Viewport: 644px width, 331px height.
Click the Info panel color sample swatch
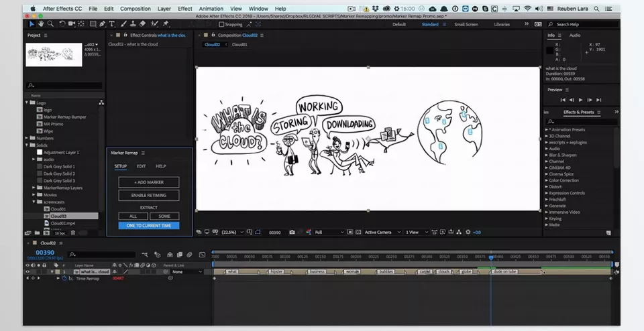549,50
